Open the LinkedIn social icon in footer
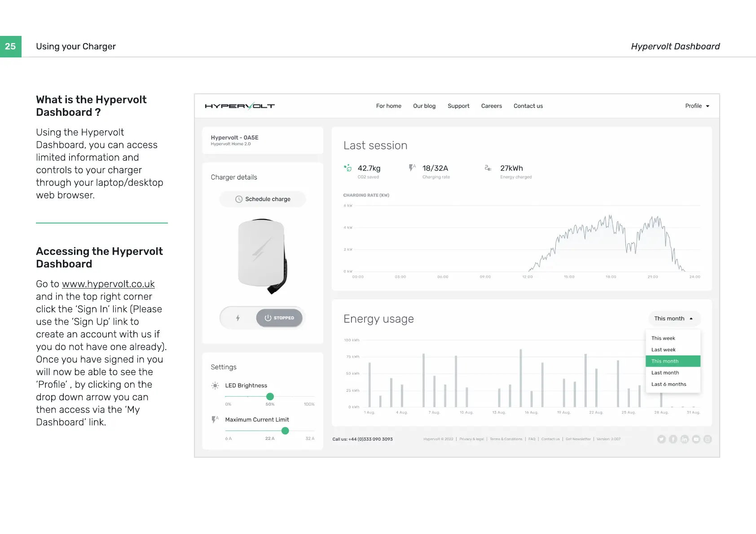 coord(685,439)
